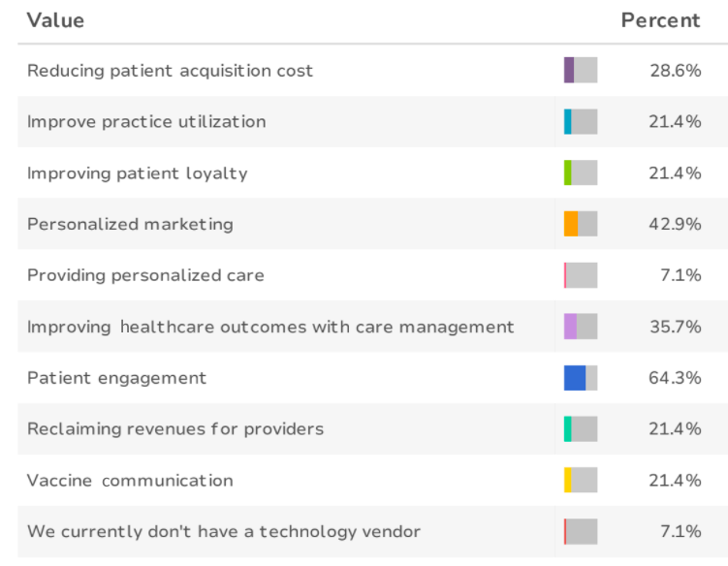Click the purple bar for Reducing patient acquisition cost
Image resolution: width=728 pixels, height=566 pixels.
(569, 70)
